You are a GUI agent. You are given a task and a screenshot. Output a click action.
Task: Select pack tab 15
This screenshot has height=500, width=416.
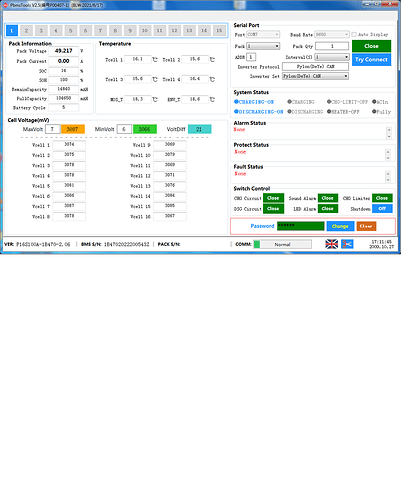point(219,31)
